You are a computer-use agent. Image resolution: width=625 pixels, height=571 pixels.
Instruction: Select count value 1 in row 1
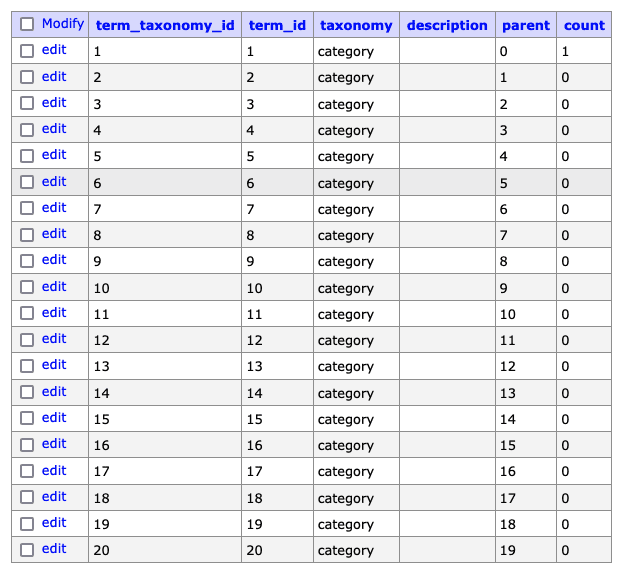click(565, 51)
